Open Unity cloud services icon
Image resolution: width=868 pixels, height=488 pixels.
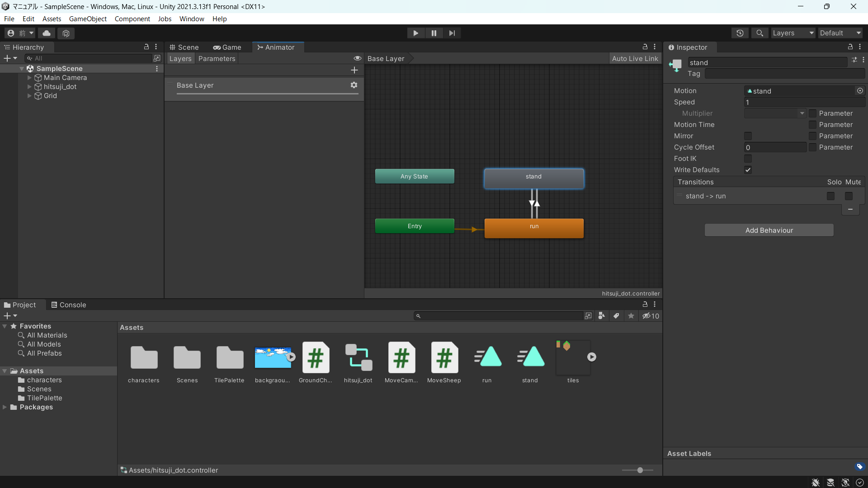click(x=47, y=33)
